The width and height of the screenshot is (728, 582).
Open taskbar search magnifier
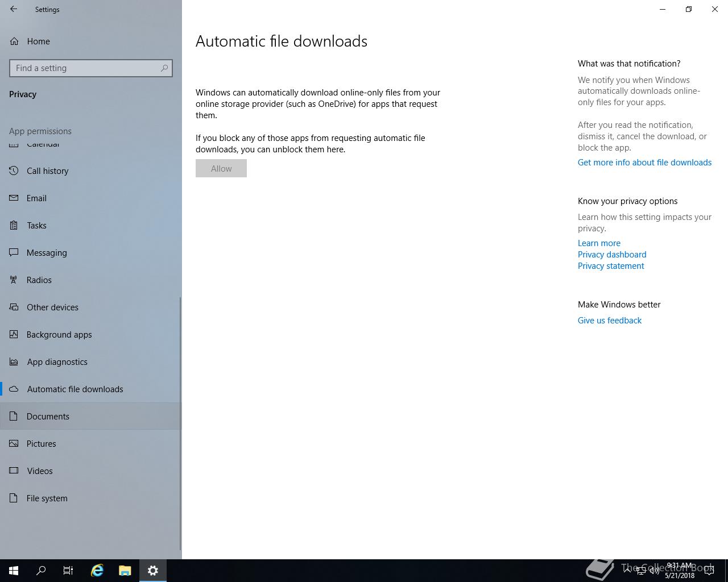41,571
